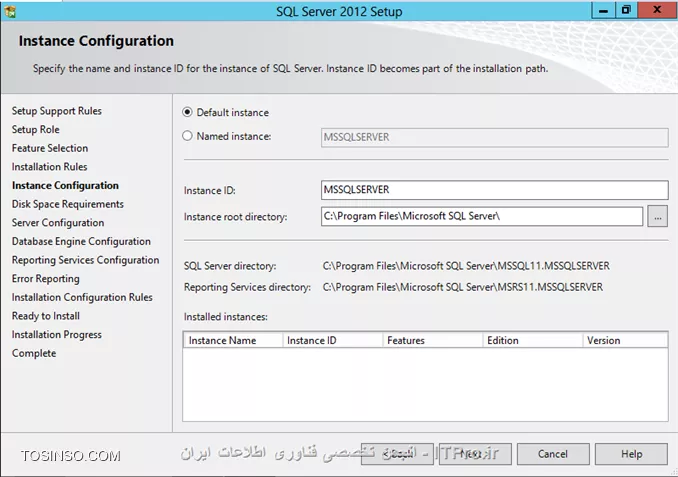This screenshot has height=477, width=678.
Task: Click the Instance ID input field
Action: pos(495,190)
